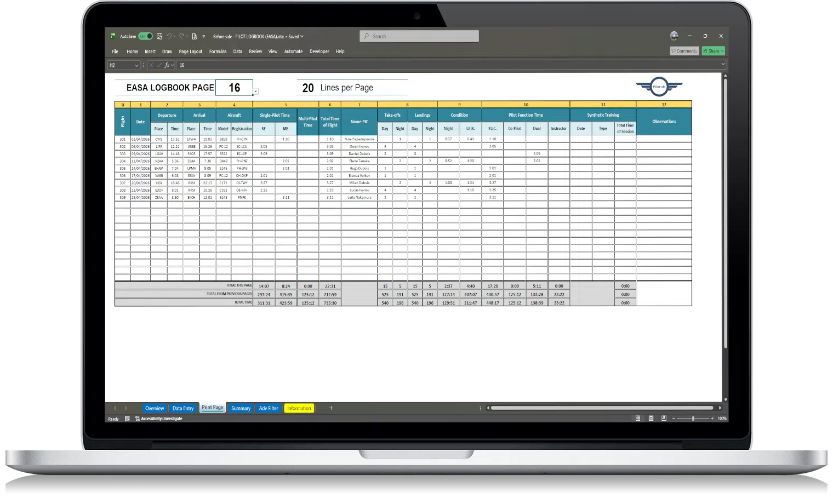Turn off the AutoSave toggle
833x504 pixels.
[145, 36]
